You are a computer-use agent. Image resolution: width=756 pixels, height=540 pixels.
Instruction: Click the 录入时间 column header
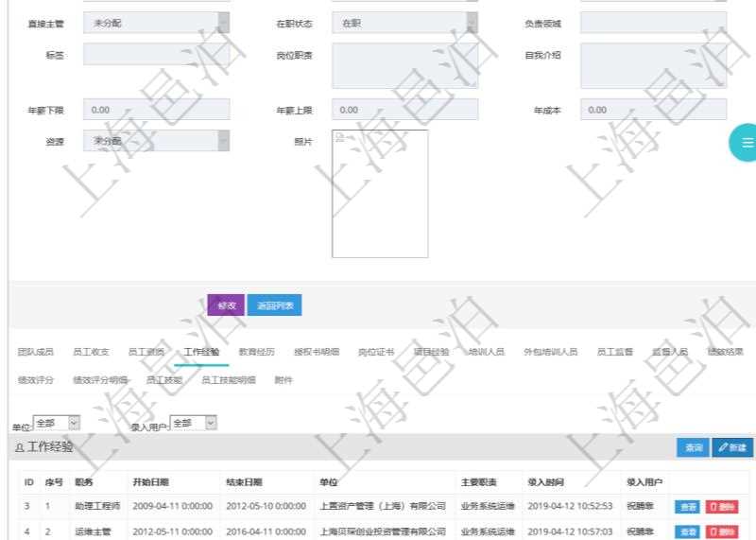point(546,481)
